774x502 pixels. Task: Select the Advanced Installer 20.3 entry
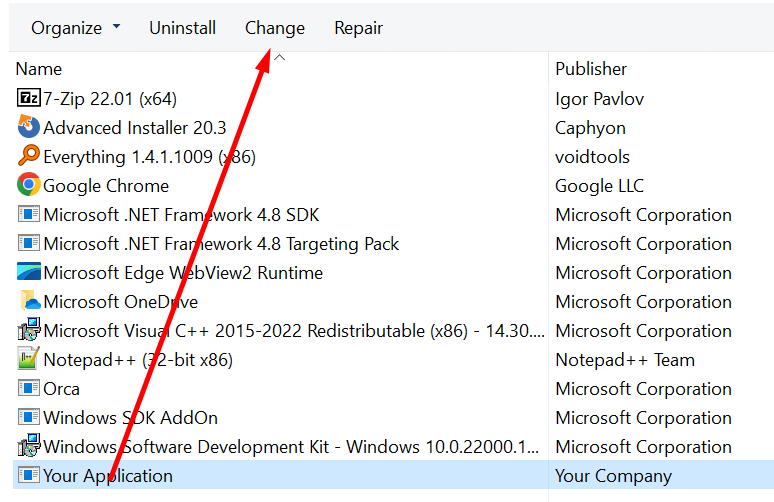(x=135, y=128)
